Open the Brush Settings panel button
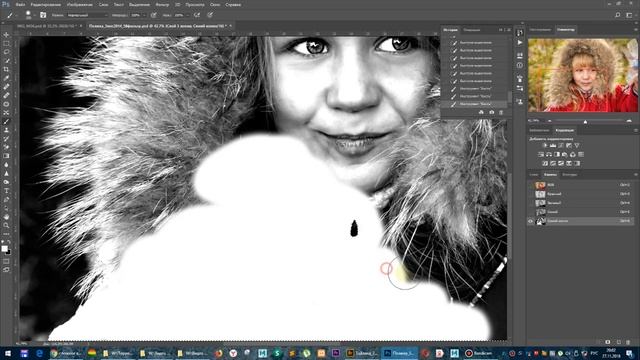Image resolution: width=640 pixels, height=360 pixels. coord(43,15)
